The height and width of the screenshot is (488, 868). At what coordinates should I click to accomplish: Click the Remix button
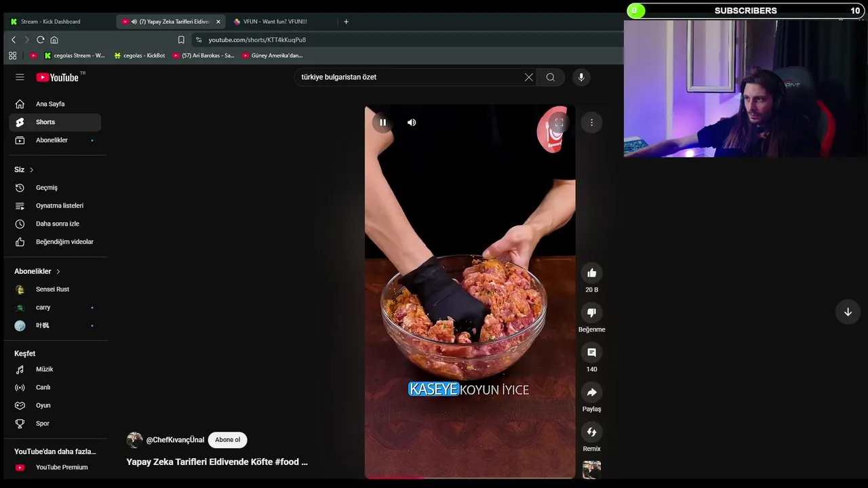591,432
